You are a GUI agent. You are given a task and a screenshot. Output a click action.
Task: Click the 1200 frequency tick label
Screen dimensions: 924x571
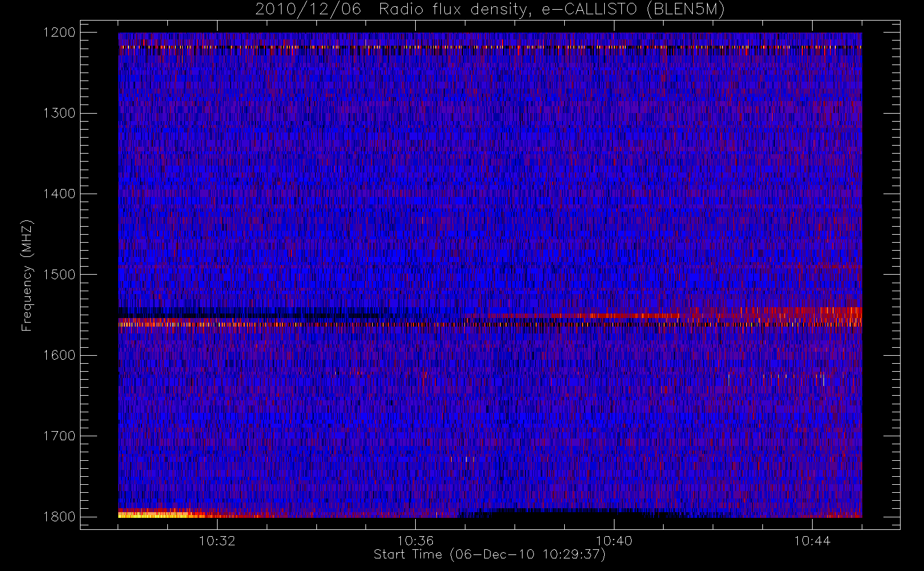pyautogui.click(x=59, y=33)
